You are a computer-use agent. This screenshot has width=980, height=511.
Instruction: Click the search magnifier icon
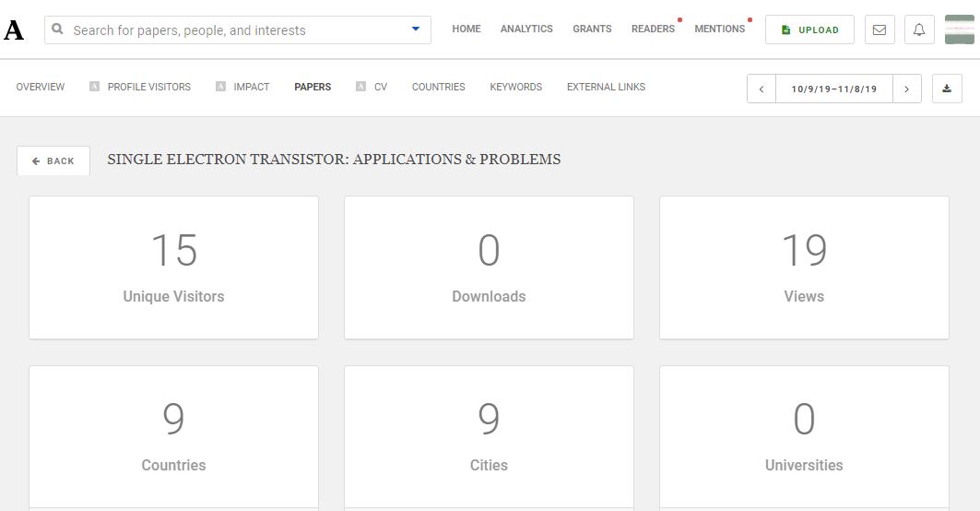[57, 29]
